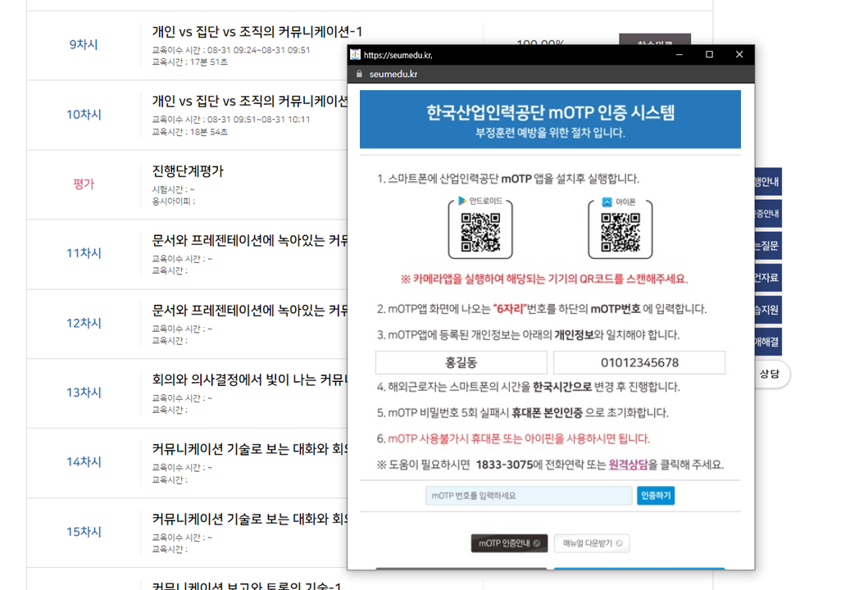Open 진행단계평가 title in background page
Screen dimensions: 868x590
click(188, 171)
